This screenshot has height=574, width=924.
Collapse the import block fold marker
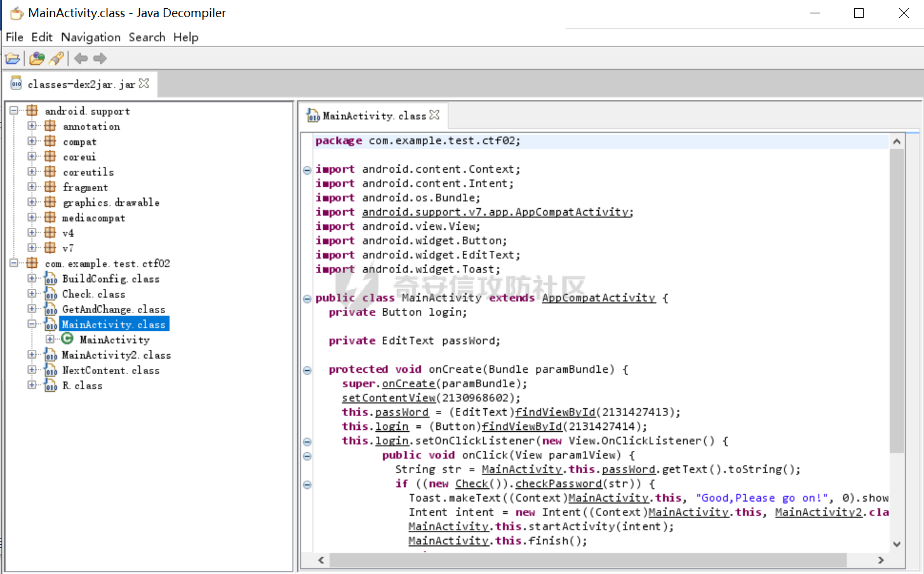(307, 170)
